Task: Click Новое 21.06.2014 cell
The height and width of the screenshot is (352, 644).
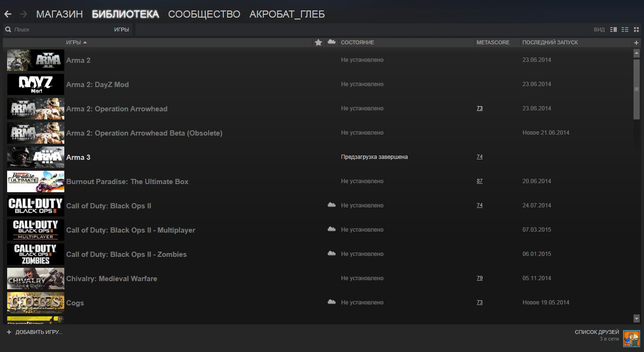Action: pos(546,133)
